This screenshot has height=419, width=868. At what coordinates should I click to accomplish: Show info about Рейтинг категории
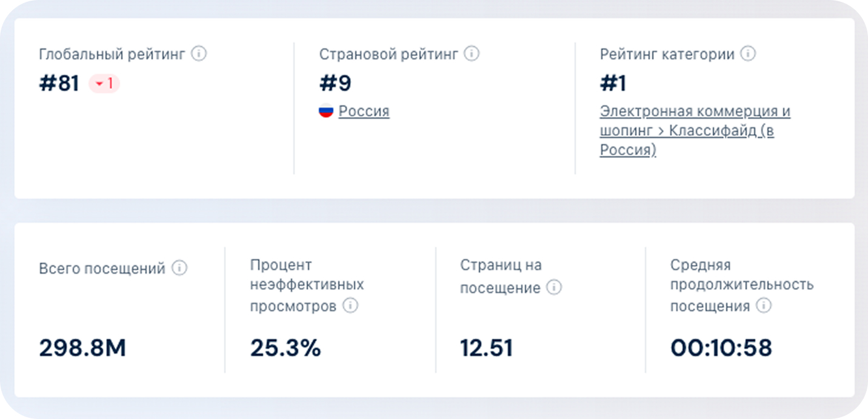[x=748, y=54]
